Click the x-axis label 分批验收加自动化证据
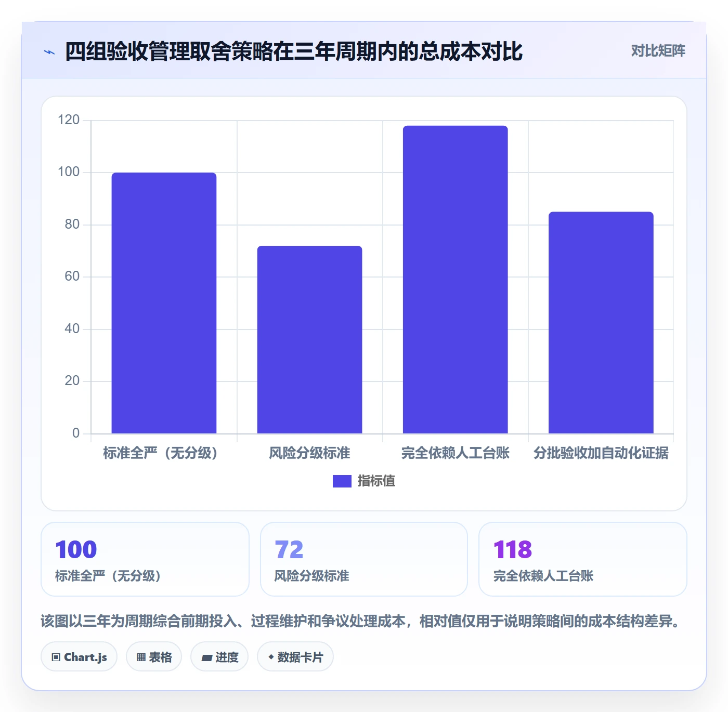Image resolution: width=728 pixels, height=712 pixels. [601, 453]
